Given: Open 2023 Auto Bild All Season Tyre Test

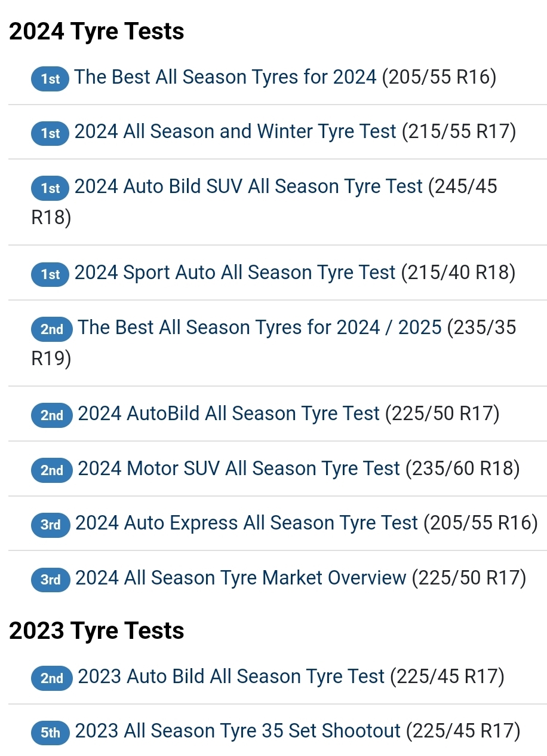Looking at the screenshot, I should tap(231, 677).
